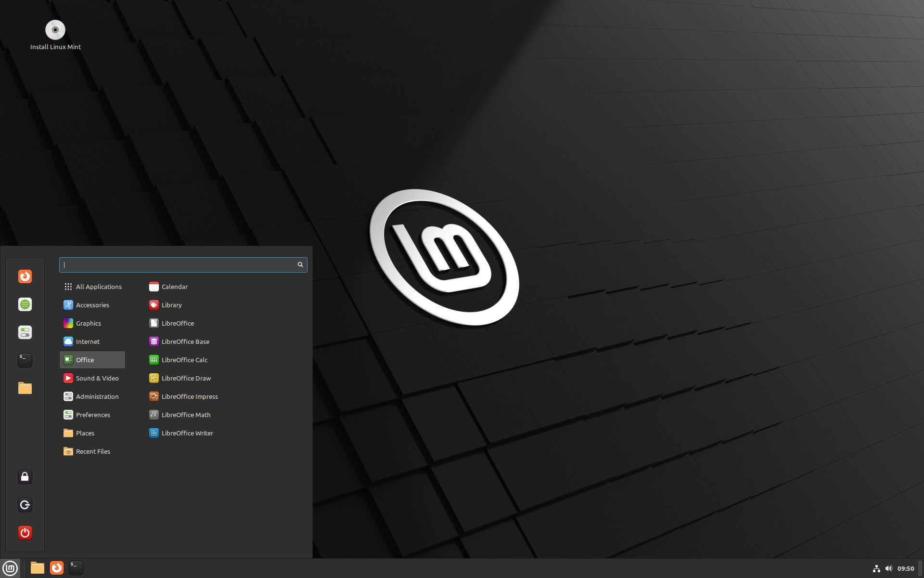Open the network status icon in the tray

pyautogui.click(x=877, y=568)
